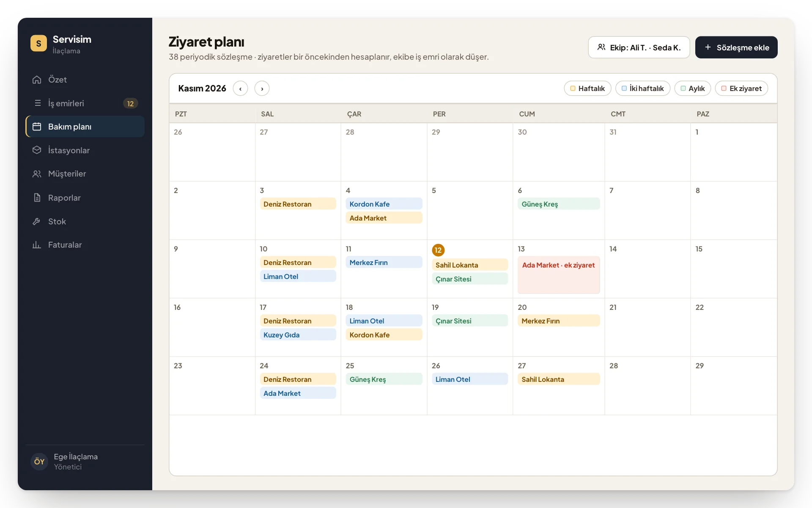Screen dimensions: 812x508
Task: Open Deniz Restoran visit on the 3rd
Action: (x=298, y=204)
